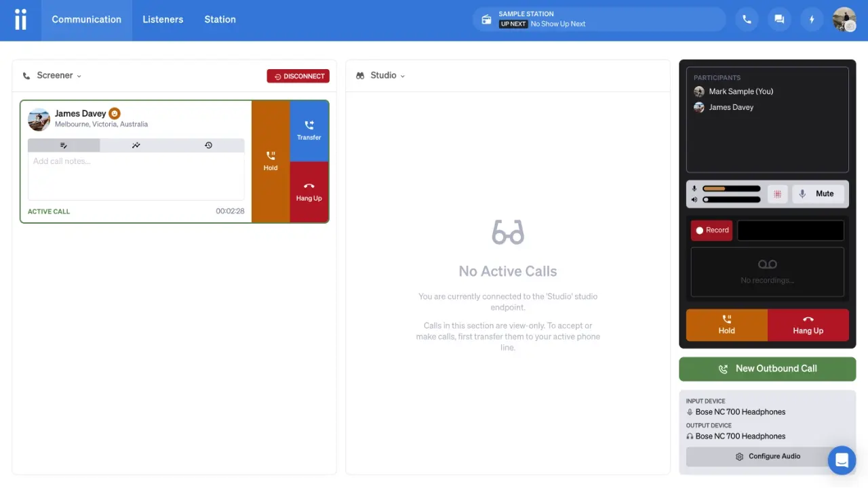Click the dial pad grid icon

coord(777,194)
